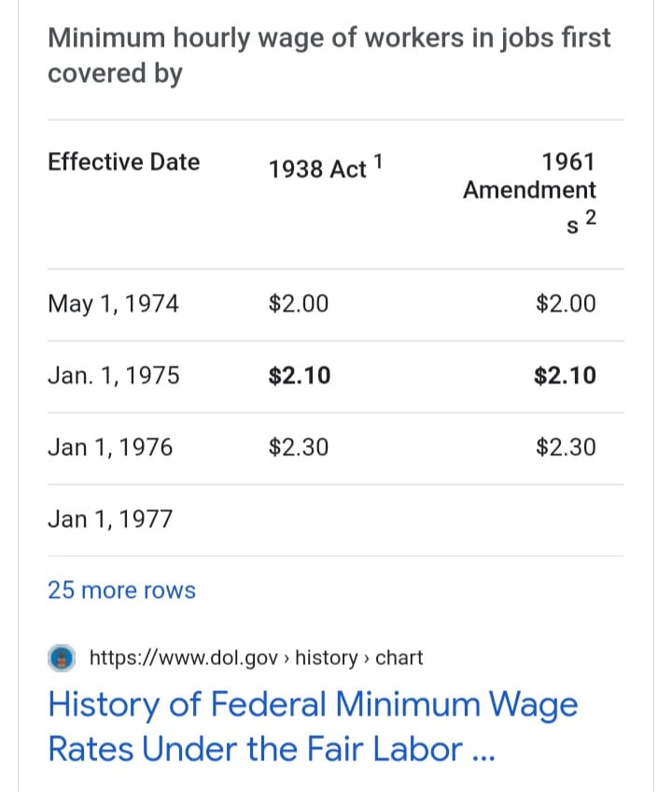Click $2.00 value under 1938 Act
672x792 pixels.
(x=298, y=304)
